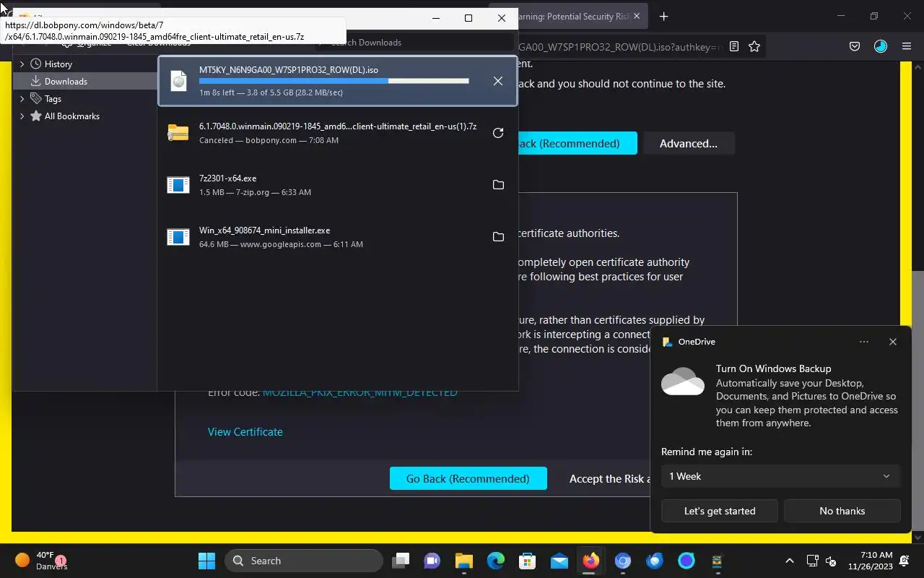Image resolution: width=924 pixels, height=578 pixels.
Task: Dismiss the OneDrive notification
Action: click(x=893, y=342)
